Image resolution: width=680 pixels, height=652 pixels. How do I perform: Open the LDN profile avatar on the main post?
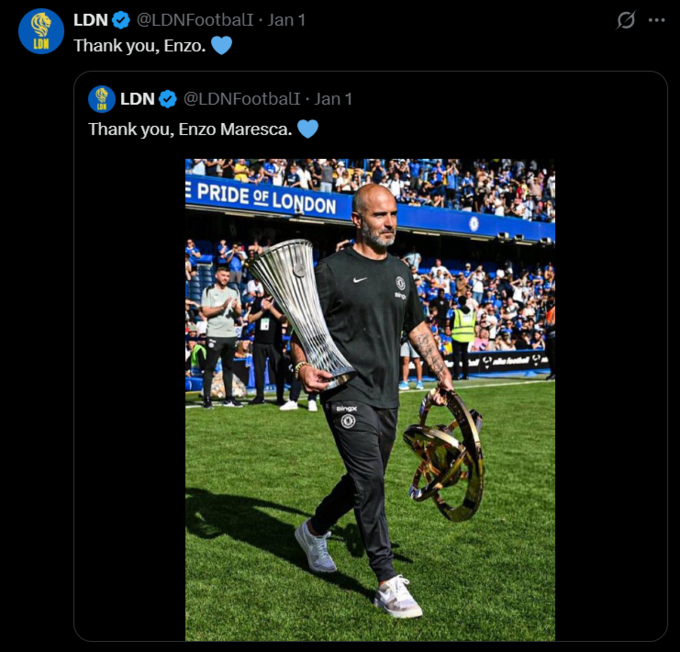(x=41, y=31)
